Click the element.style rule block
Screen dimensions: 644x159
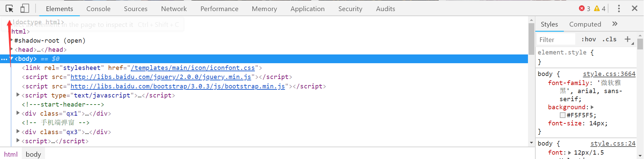586,57
